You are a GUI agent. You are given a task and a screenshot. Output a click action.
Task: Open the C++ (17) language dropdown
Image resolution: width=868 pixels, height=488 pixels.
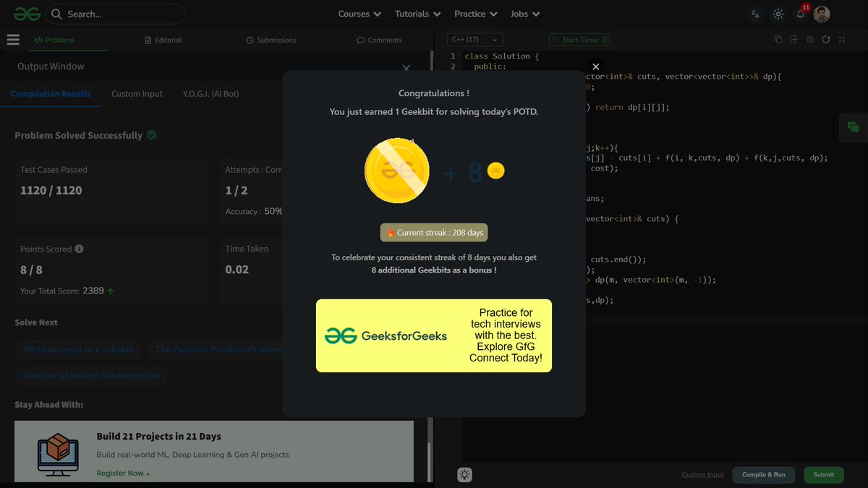(x=475, y=40)
